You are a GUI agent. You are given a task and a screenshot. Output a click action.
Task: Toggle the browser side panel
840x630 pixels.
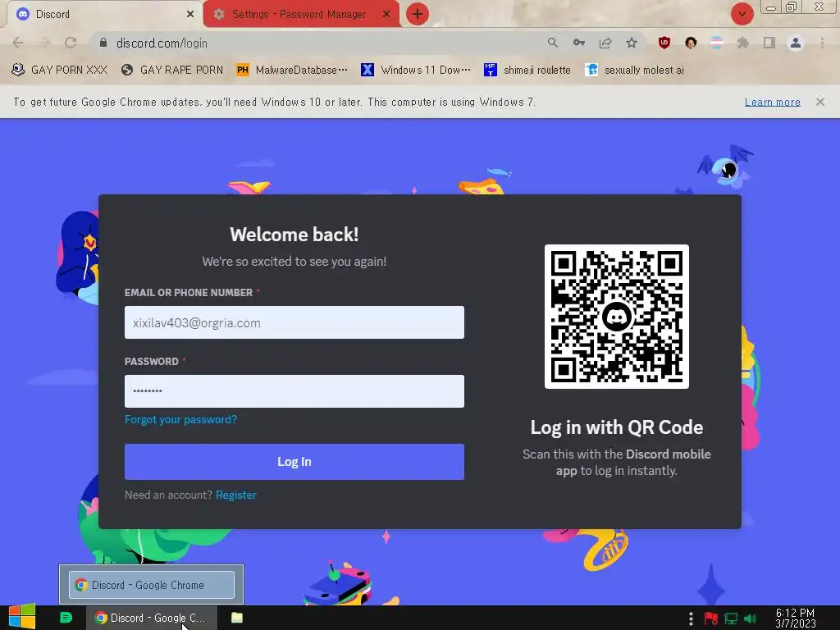pos(769,43)
